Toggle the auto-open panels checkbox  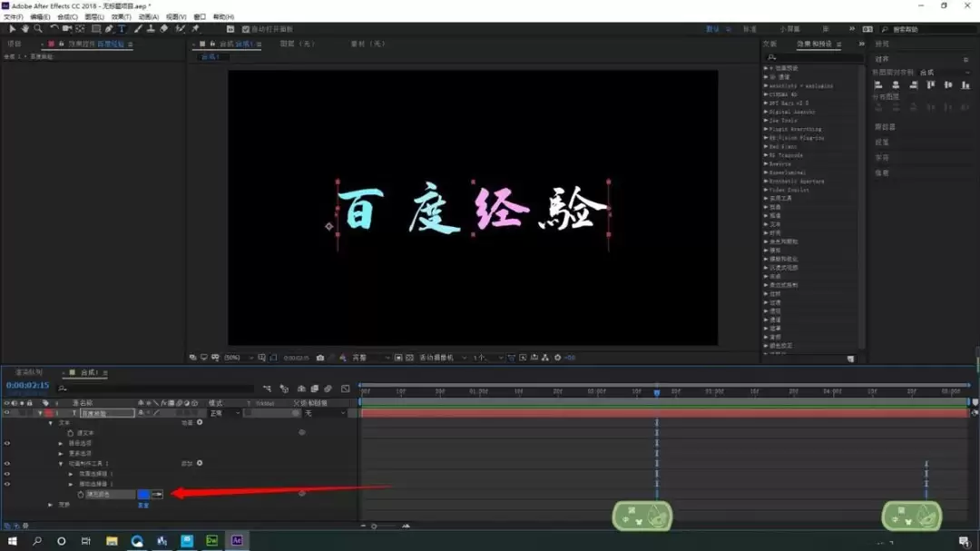tap(246, 29)
